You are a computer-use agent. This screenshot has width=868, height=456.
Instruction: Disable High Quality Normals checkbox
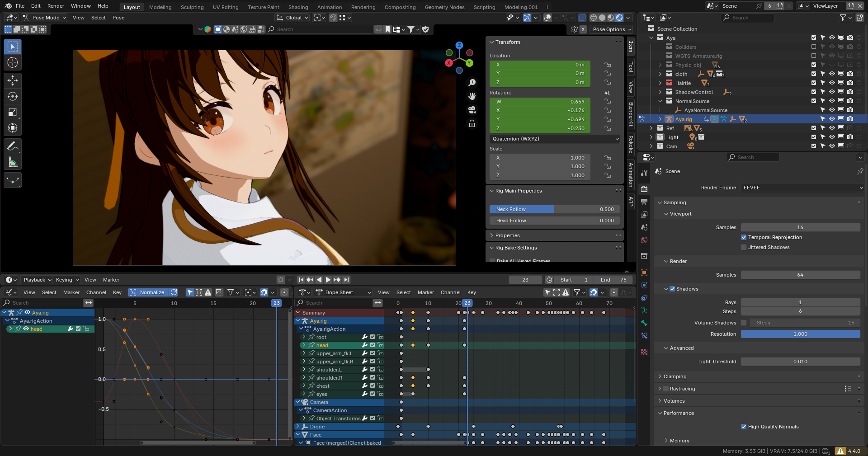[x=744, y=427]
